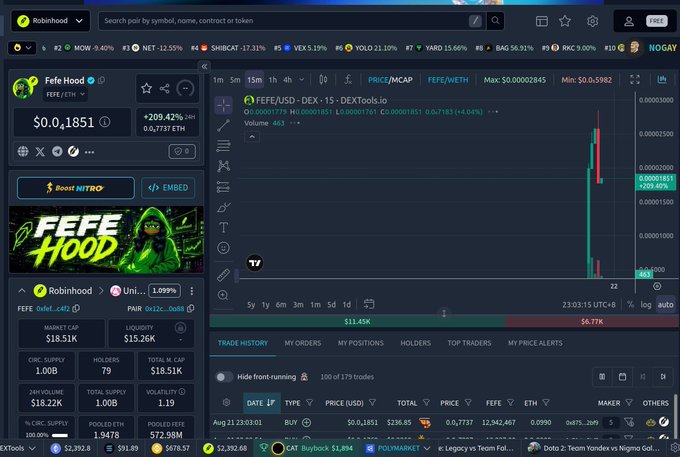The width and height of the screenshot is (680, 457).
Task: Open chart indicators fx button
Action: coord(348,79)
